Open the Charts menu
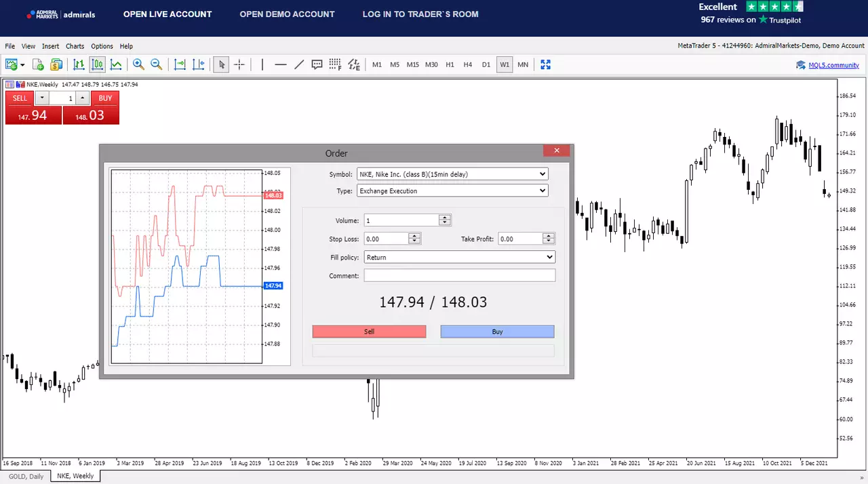Screen dimensions: 868x484 75,46
